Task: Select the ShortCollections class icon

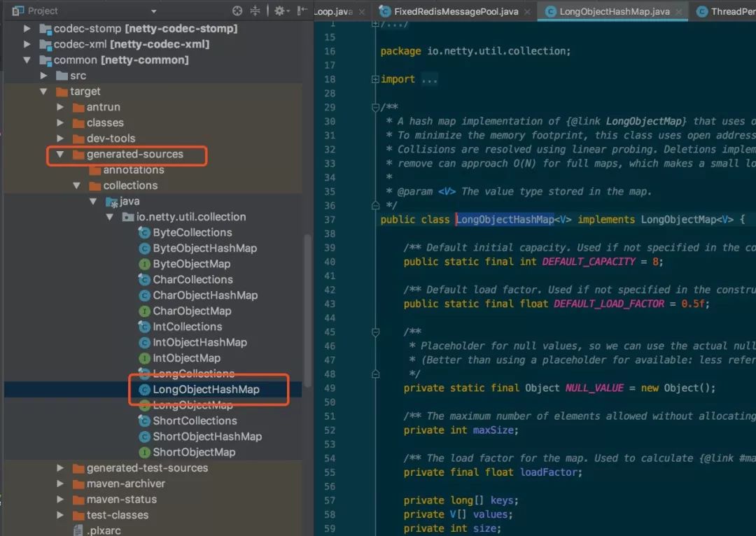Action: click(144, 421)
